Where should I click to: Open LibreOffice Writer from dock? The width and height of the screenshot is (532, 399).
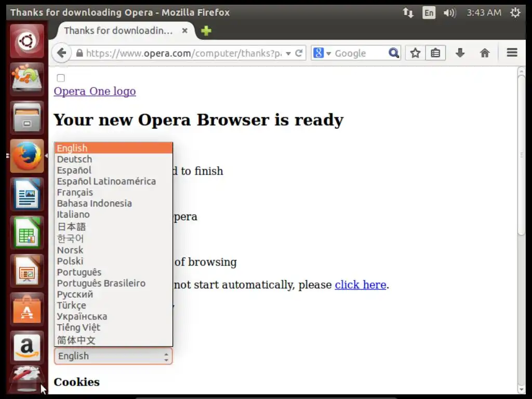coord(27,194)
